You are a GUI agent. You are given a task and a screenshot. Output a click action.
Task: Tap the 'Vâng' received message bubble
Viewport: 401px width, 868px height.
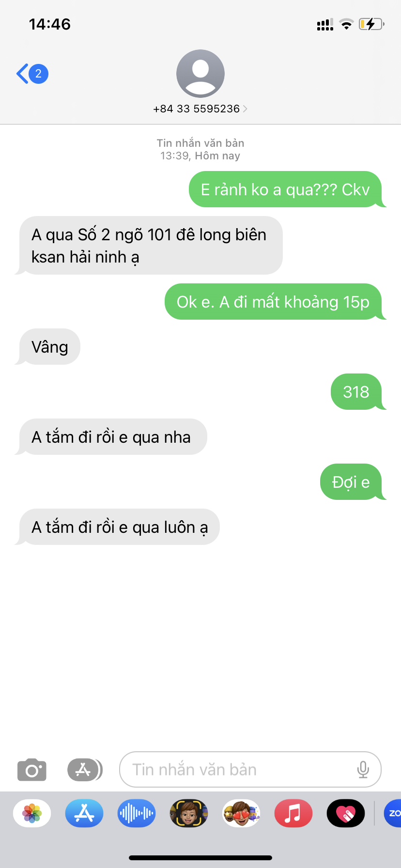click(49, 347)
